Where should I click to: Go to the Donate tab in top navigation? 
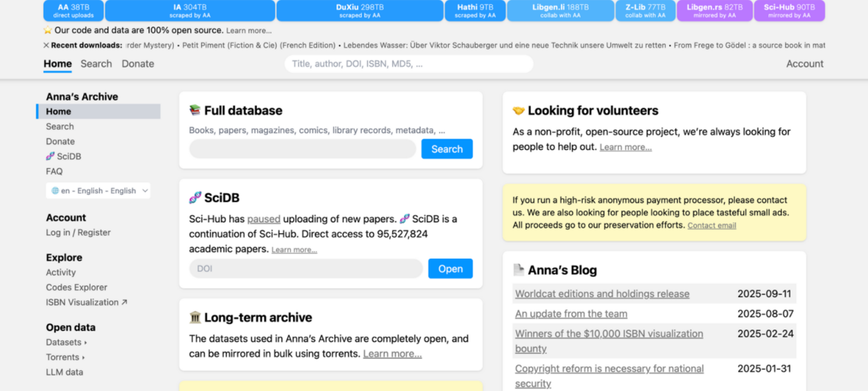pos(138,64)
